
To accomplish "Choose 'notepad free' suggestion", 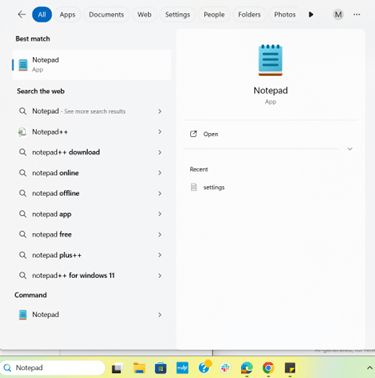I will coord(52,234).
